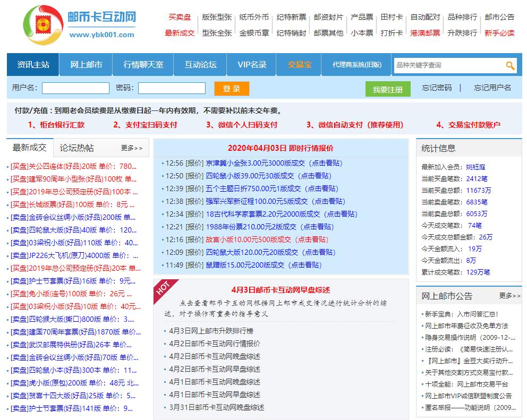527x420 pixels.
Task: Go to the 行情聊天室 navigation item
Action: (x=143, y=65)
